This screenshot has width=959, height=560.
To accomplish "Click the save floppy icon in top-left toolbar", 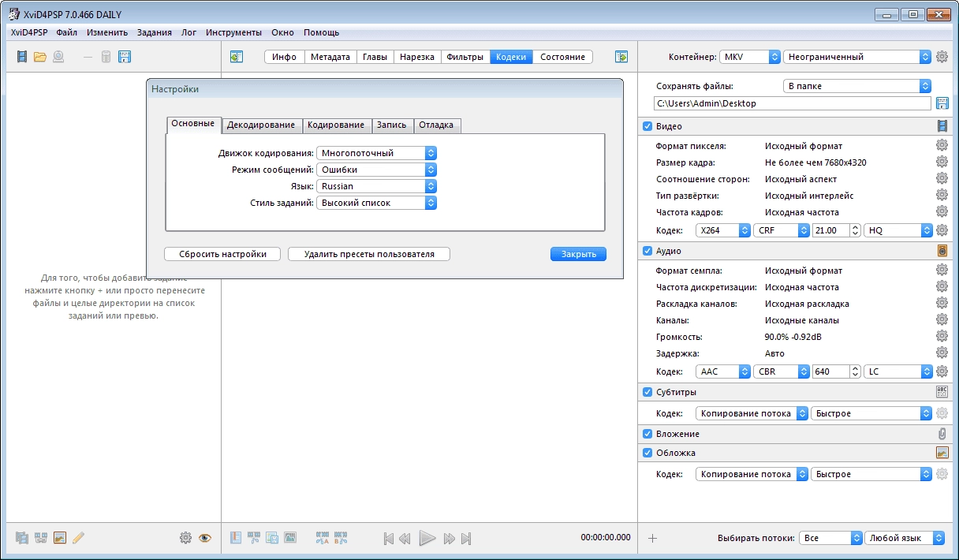I will tap(125, 57).
